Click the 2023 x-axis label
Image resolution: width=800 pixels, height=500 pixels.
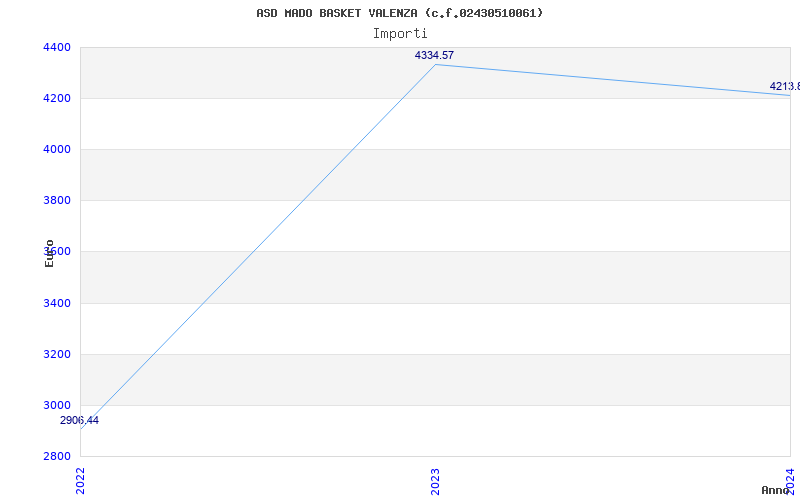coord(435,481)
